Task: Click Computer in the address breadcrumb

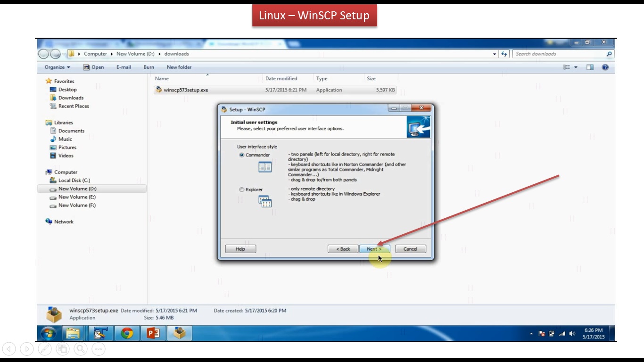Action: coord(95,54)
